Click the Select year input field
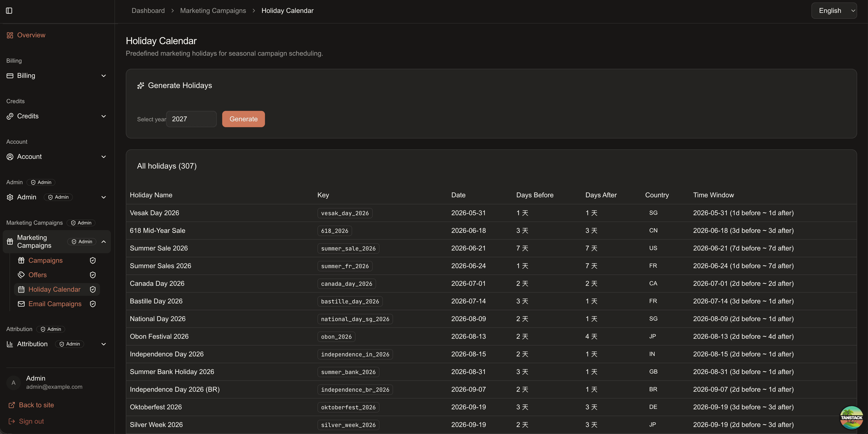This screenshot has height=434, width=868. click(x=191, y=119)
